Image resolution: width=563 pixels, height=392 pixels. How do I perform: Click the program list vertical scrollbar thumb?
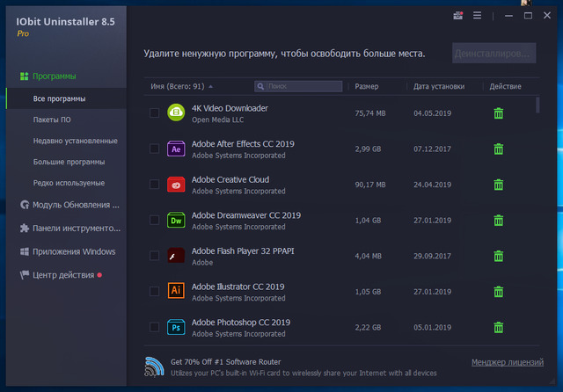[537, 105]
